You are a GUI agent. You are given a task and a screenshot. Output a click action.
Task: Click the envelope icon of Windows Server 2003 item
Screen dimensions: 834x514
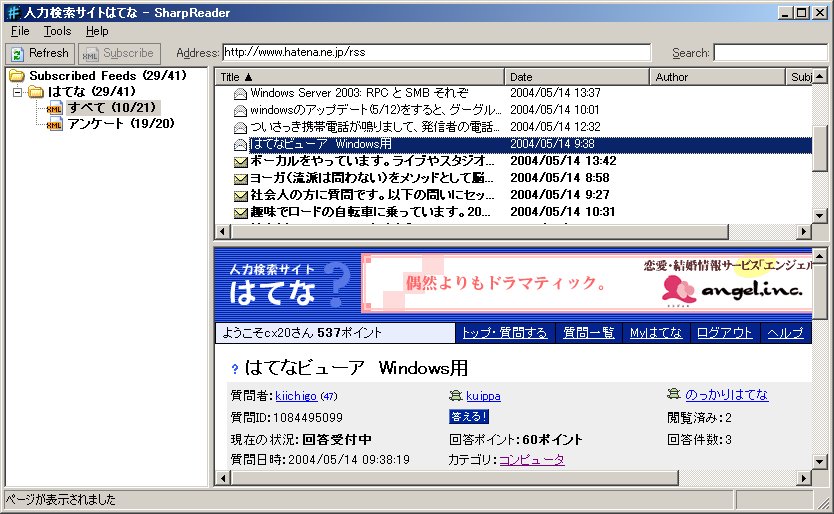240,93
